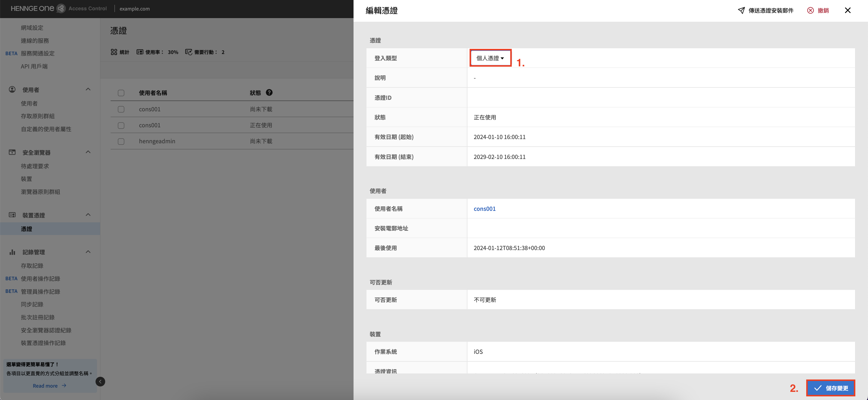The width and height of the screenshot is (868, 400).
Task: Open 使用者操作記錄 BETA item
Action: coord(40,279)
